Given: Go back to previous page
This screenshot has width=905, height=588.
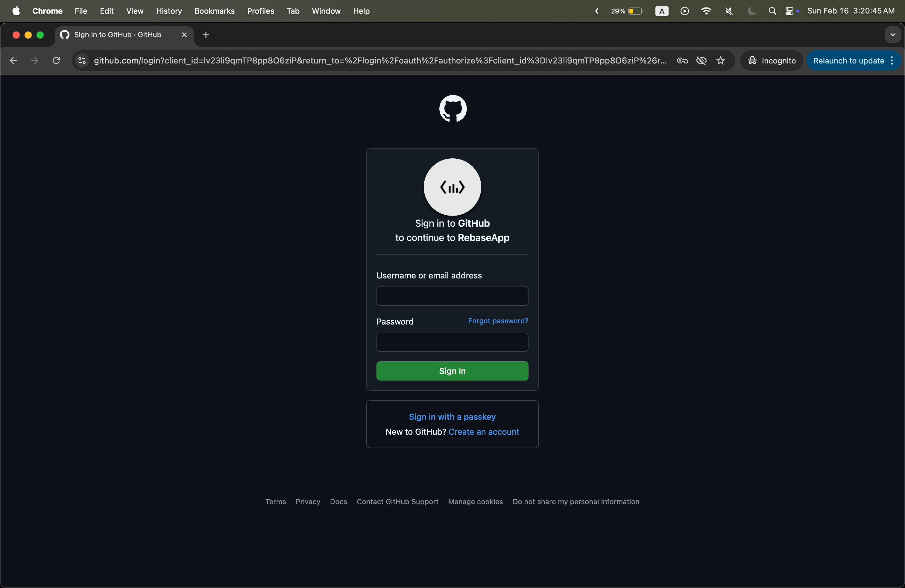Looking at the screenshot, I should (x=13, y=60).
